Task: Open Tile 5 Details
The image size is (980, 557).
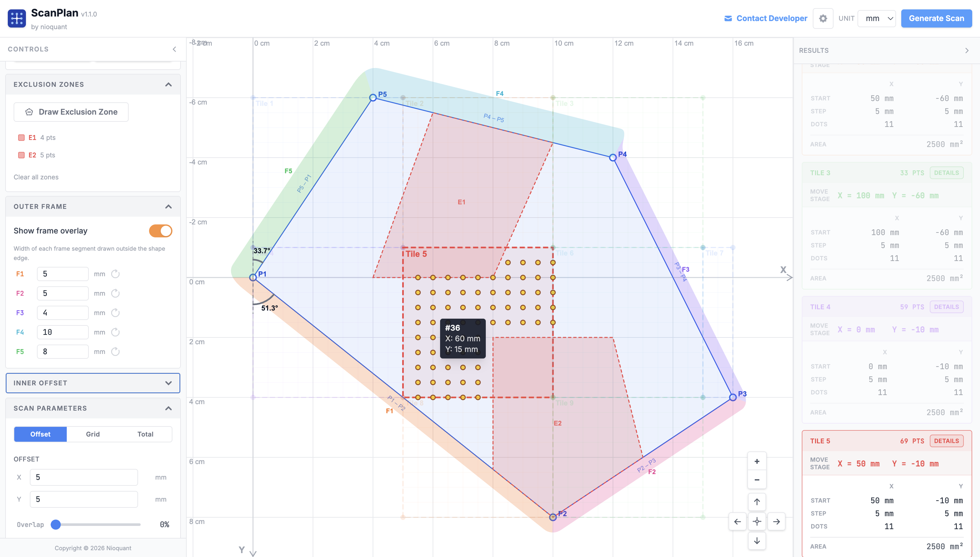Action: coord(946,441)
